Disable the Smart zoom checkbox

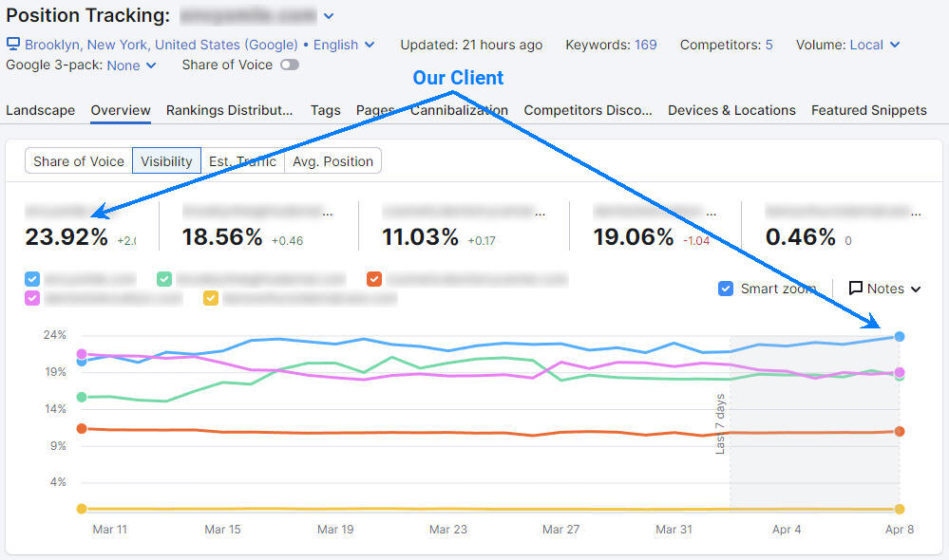(x=726, y=289)
